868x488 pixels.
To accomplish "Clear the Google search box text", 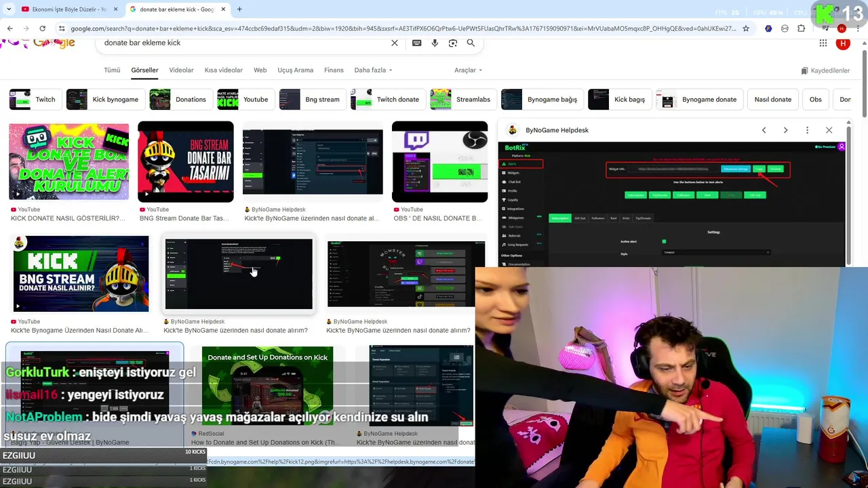I will [395, 43].
